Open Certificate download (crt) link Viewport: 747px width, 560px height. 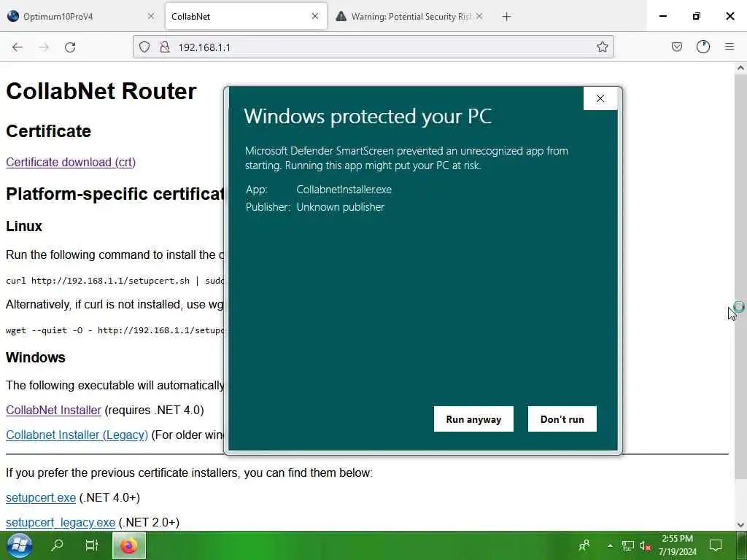71,163
